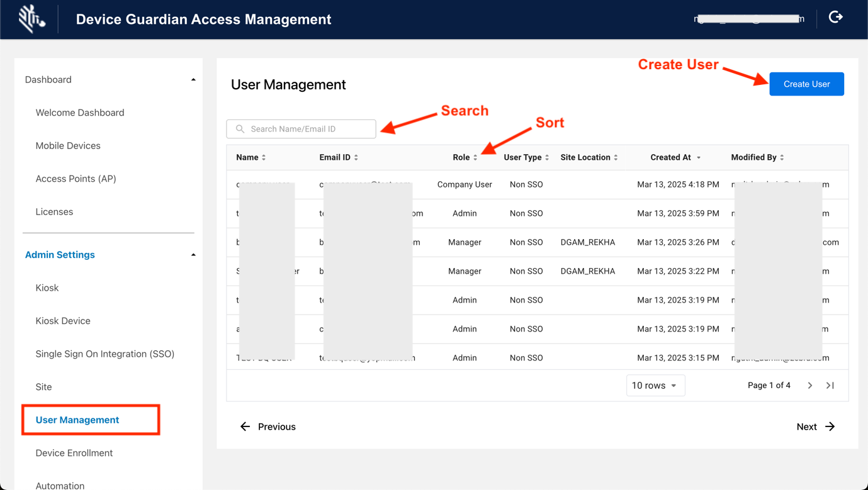
Task: Open the 10 rows dropdown
Action: pyautogui.click(x=655, y=386)
